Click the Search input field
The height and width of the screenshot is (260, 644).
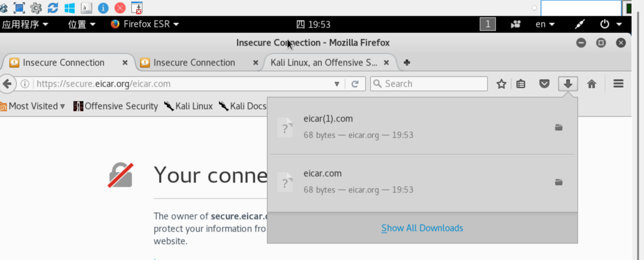429,84
